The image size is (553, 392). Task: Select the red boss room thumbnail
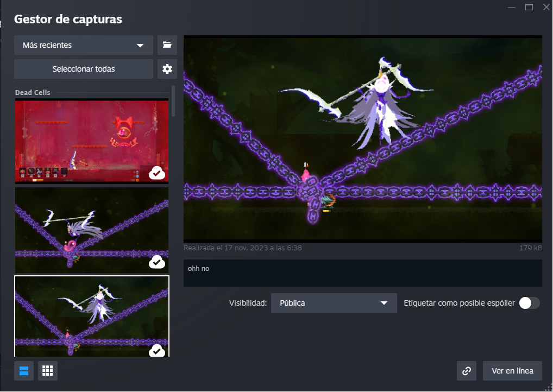pos(92,141)
